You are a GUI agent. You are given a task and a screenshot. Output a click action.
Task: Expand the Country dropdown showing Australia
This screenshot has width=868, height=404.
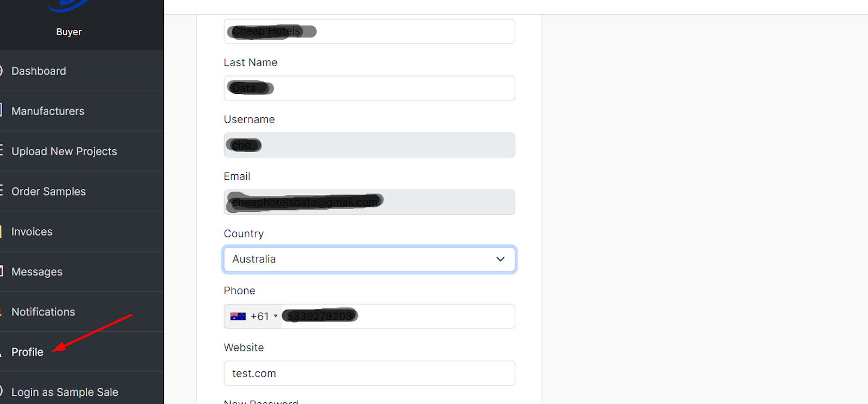coord(369,260)
